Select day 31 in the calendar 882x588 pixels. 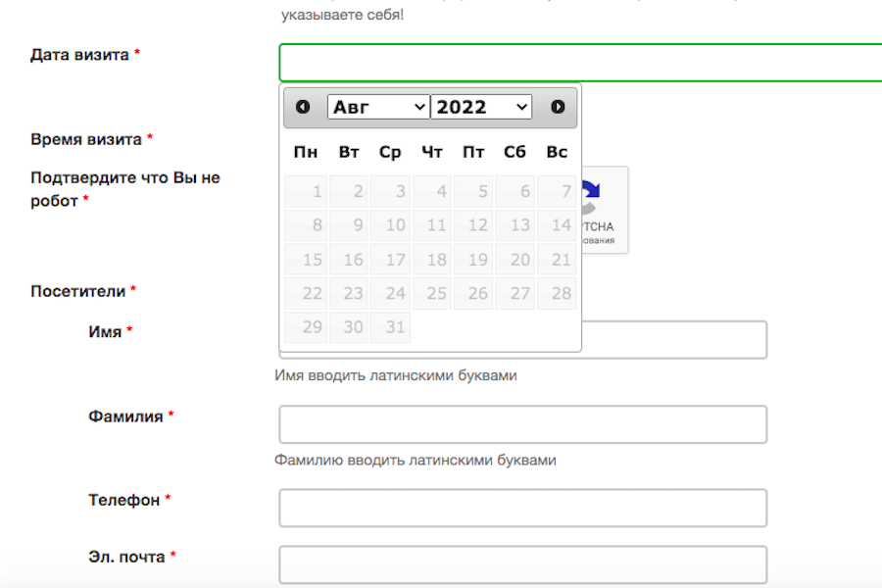[389, 327]
